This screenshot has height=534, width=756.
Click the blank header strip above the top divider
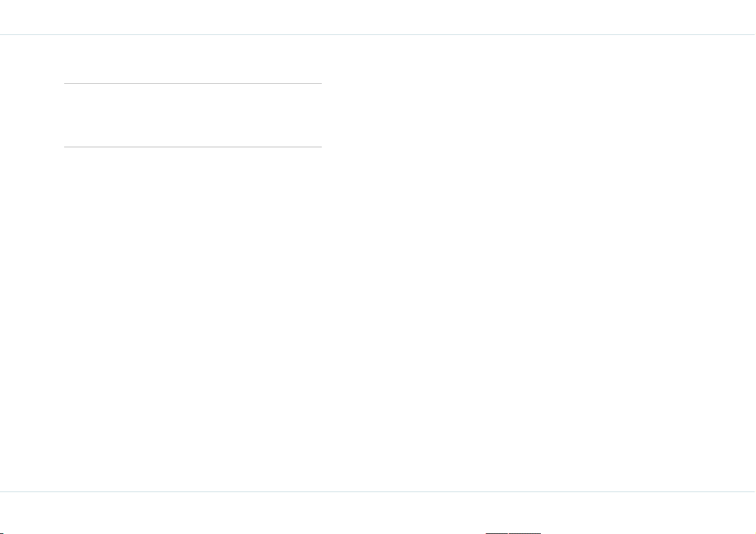(378, 17)
